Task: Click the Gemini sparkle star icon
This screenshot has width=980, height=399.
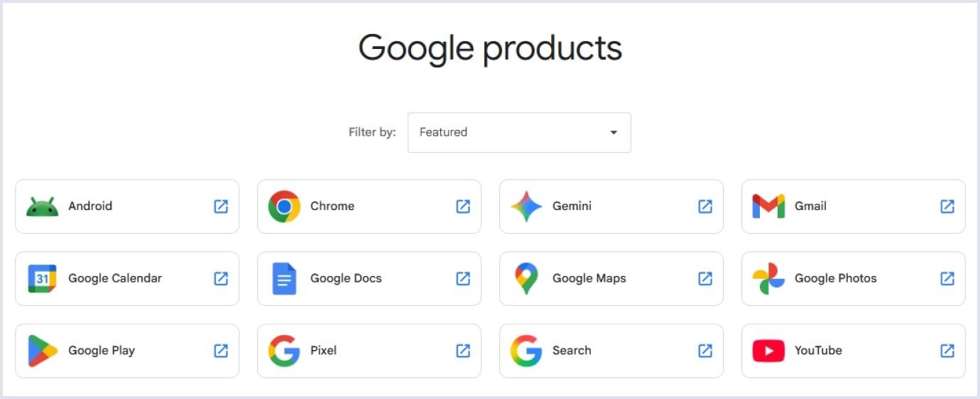Action: coord(526,207)
